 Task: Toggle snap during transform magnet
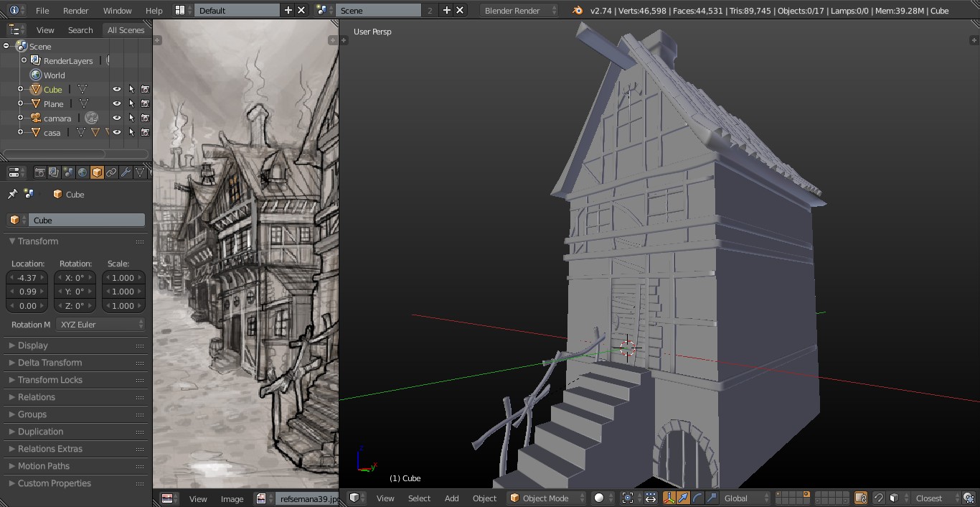point(878,498)
